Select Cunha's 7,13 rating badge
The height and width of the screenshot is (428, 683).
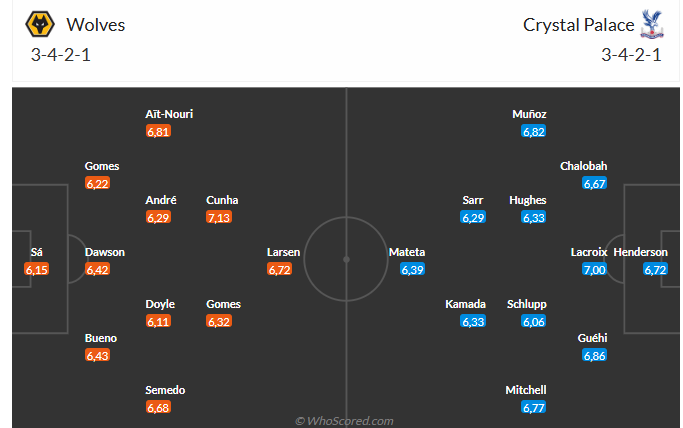(x=219, y=217)
